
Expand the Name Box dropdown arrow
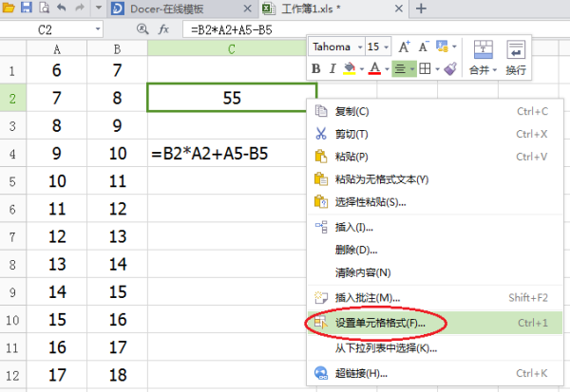pyautogui.click(x=98, y=29)
